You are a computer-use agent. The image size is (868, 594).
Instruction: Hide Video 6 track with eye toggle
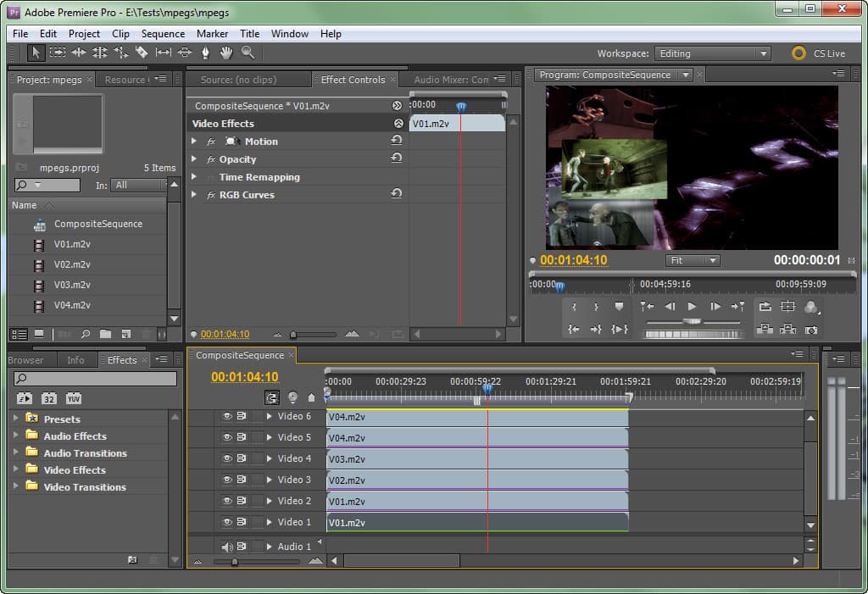point(227,416)
